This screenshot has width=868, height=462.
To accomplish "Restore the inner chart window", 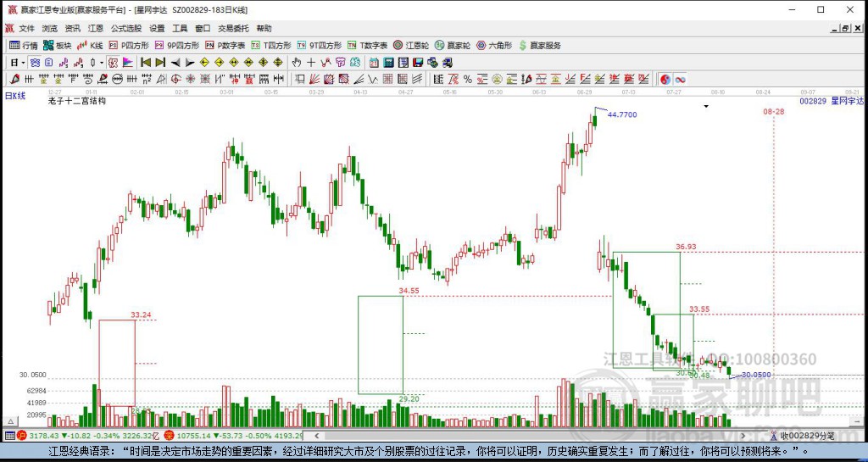I will (x=845, y=28).
